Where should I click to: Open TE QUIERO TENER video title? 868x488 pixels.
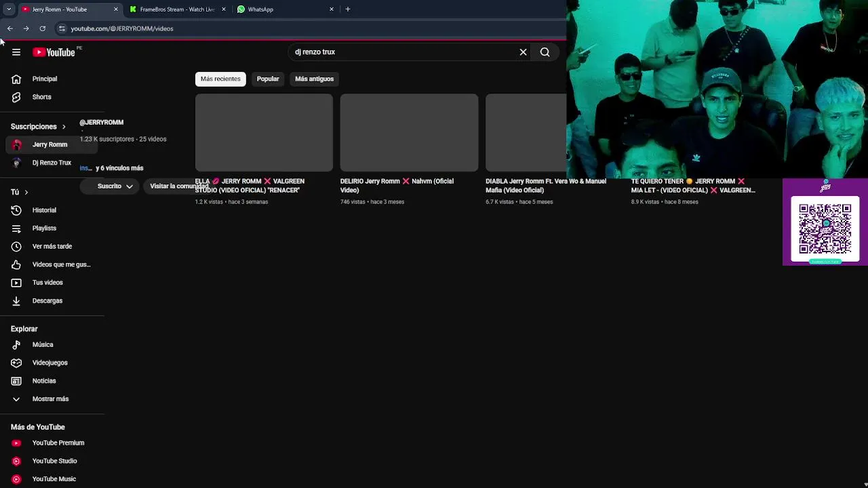tap(693, 186)
